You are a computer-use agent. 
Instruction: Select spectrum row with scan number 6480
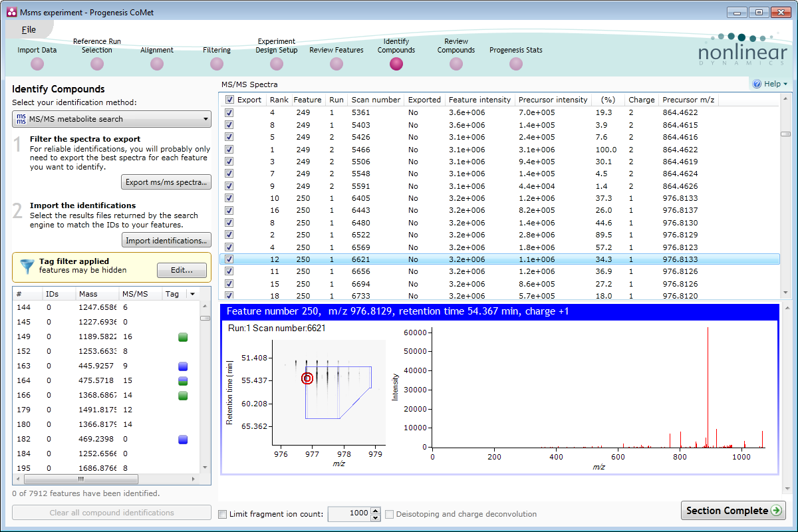click(x=499, y=223)
